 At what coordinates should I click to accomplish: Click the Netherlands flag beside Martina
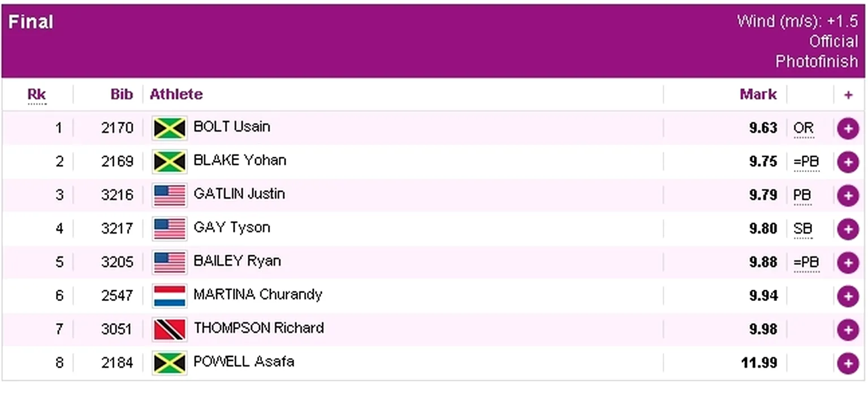pyautogui.click(x=170, y=296)
